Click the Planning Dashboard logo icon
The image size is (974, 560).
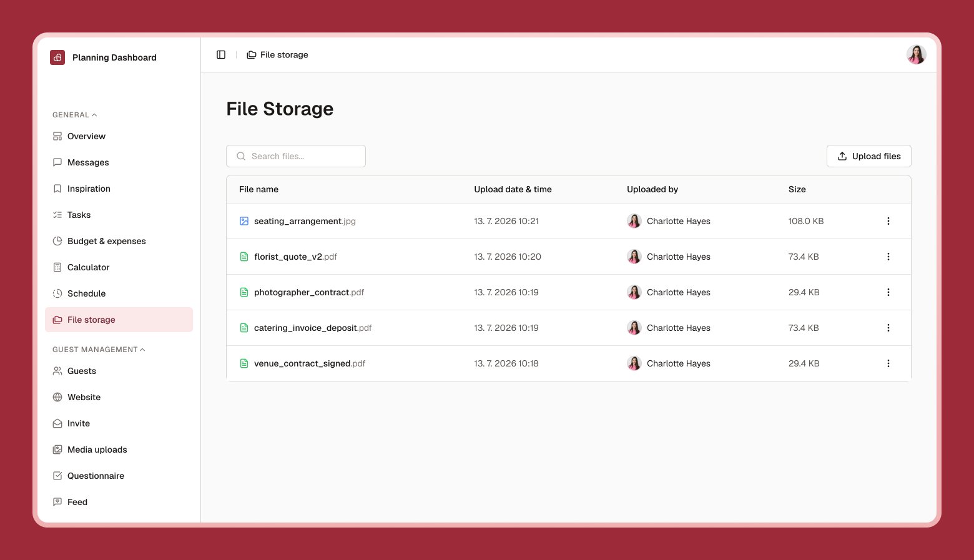(x=57, y=57)
